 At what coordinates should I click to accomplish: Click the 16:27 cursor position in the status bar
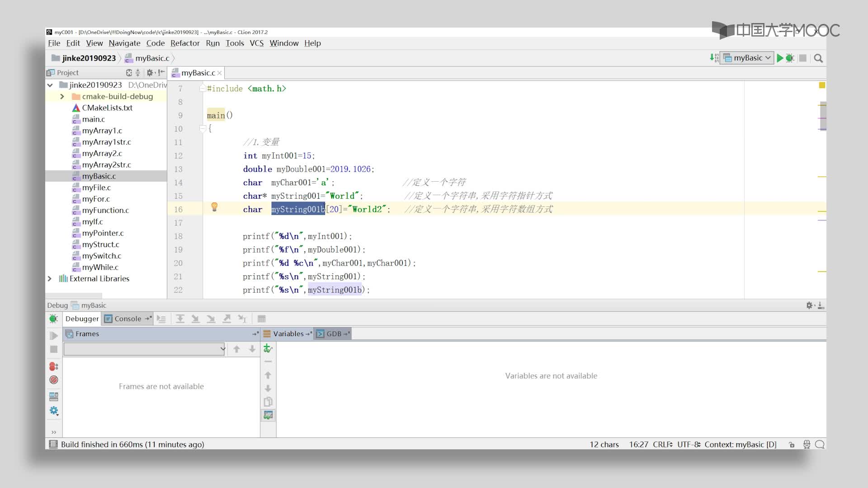point(638,445)
